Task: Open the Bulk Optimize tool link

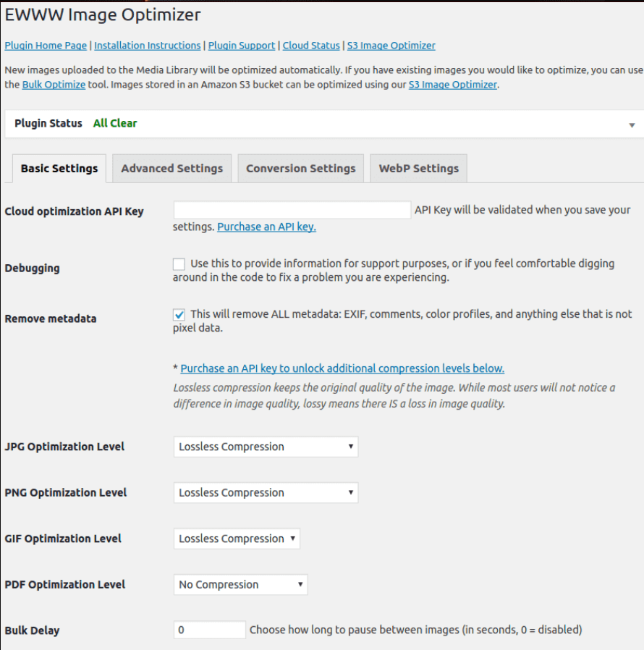Action: pyautogui.click(x=54, y=85)
